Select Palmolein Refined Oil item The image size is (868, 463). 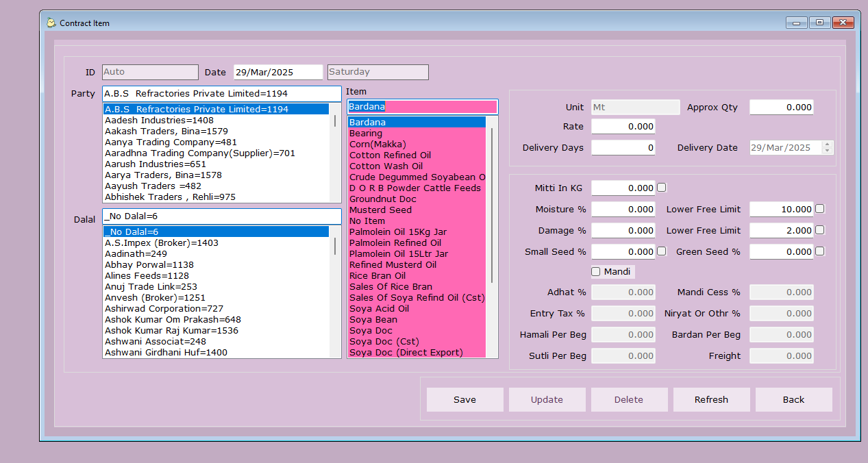pos(417,243)
